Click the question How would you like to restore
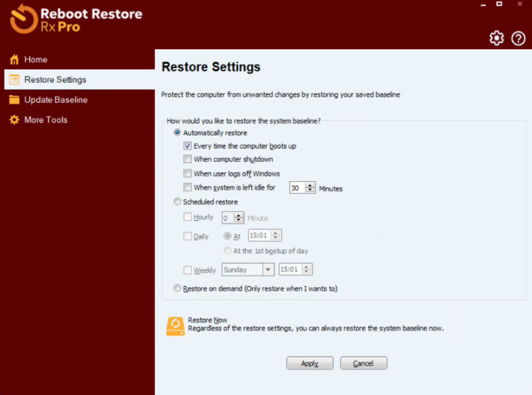Viewport: 532px width, 395px height. click(x=244, y=121)
